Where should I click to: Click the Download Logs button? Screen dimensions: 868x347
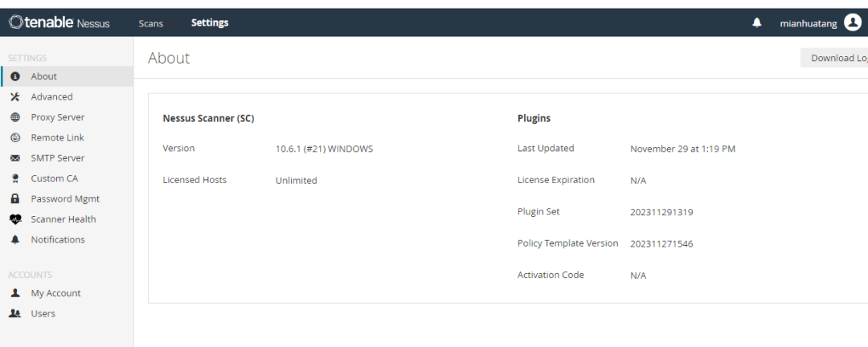pos(834,58)
